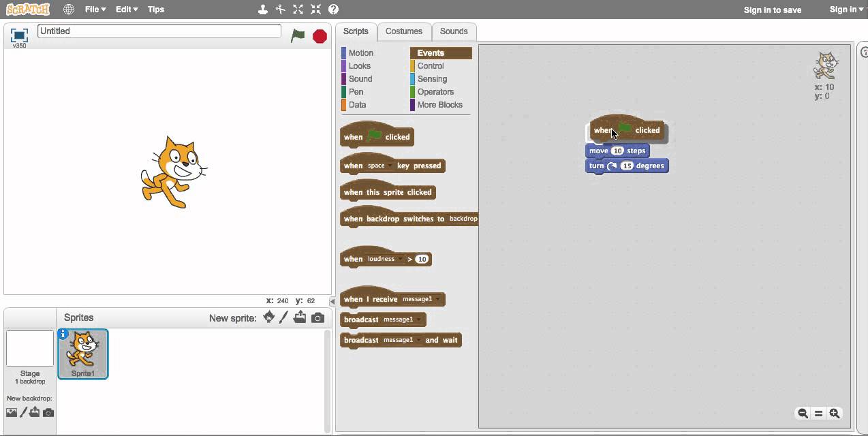Viewport: 868px width, 436px height.
Task: Select the Sensing block category
Action: point(432,79)
